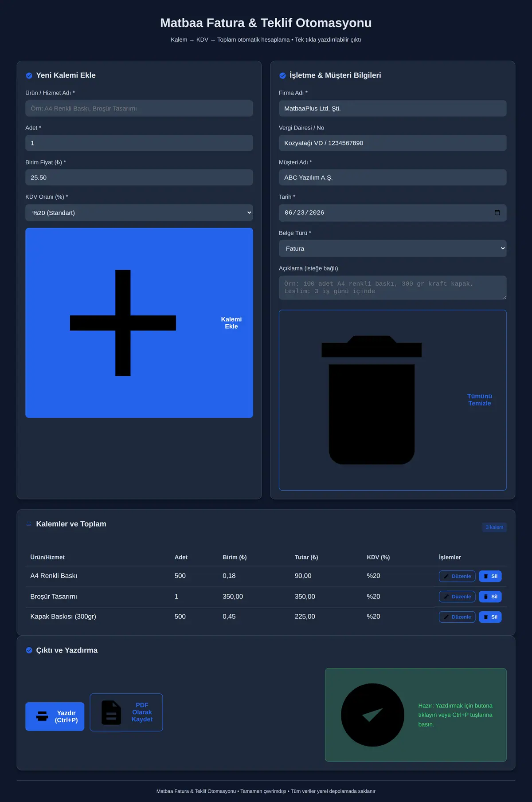Click the PDF document file icon

coord(111,712)
